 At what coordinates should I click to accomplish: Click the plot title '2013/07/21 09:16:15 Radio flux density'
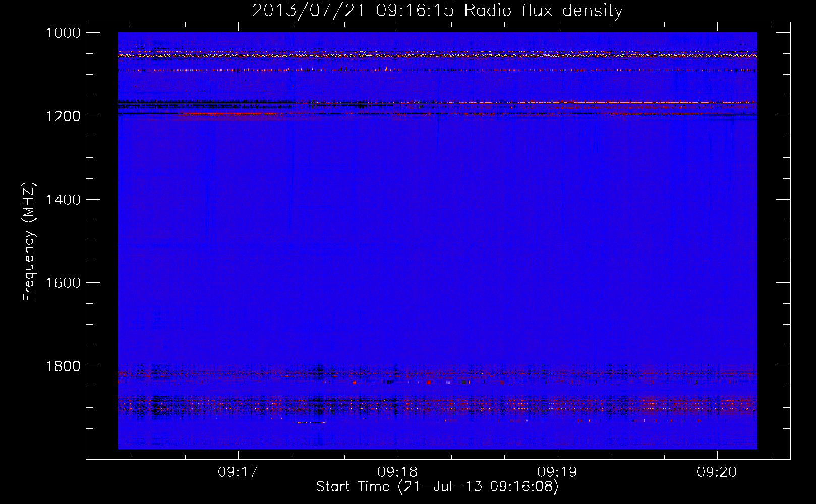437,11
